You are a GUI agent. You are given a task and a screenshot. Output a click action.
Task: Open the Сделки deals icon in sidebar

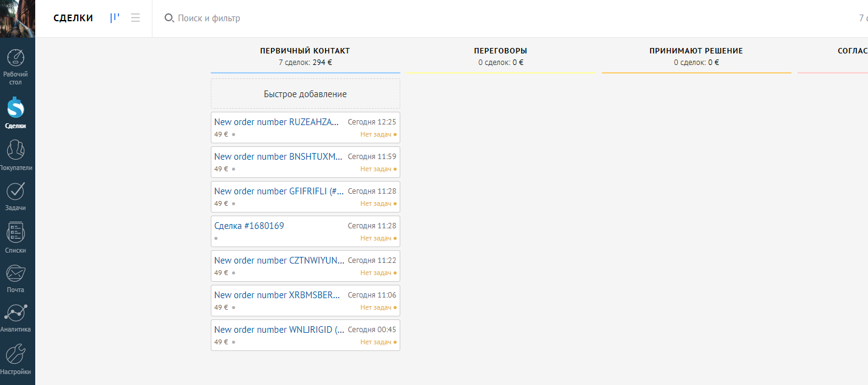tap(15, 107)
